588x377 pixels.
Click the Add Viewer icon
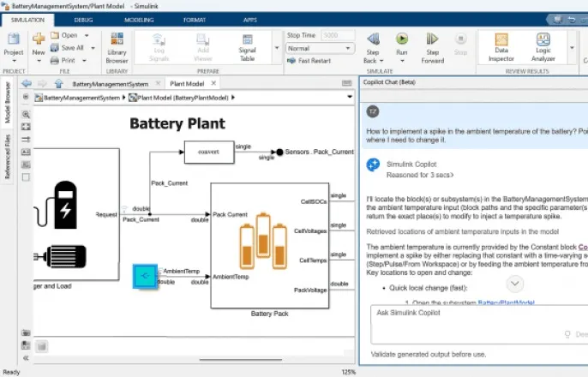tap(203, 39)
